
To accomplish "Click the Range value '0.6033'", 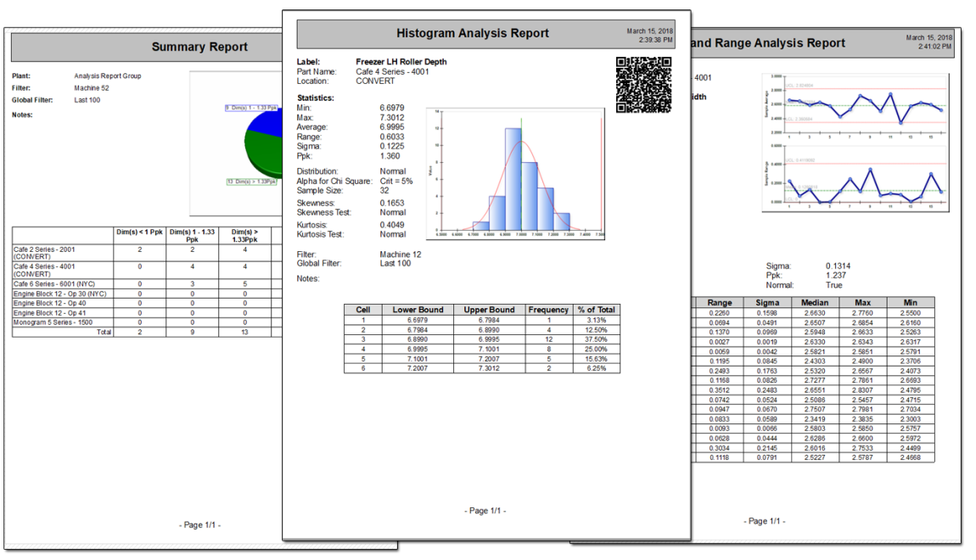I will click(391, 137).
